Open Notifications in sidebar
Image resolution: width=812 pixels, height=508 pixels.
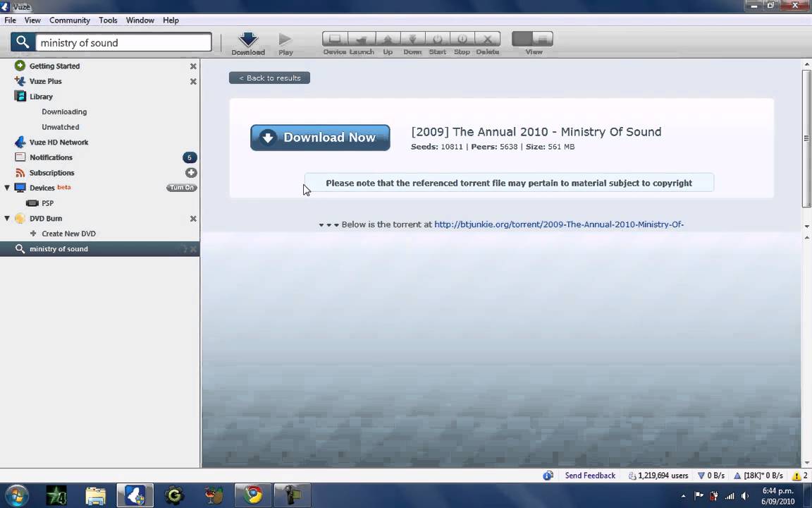(x=51, y=157)
